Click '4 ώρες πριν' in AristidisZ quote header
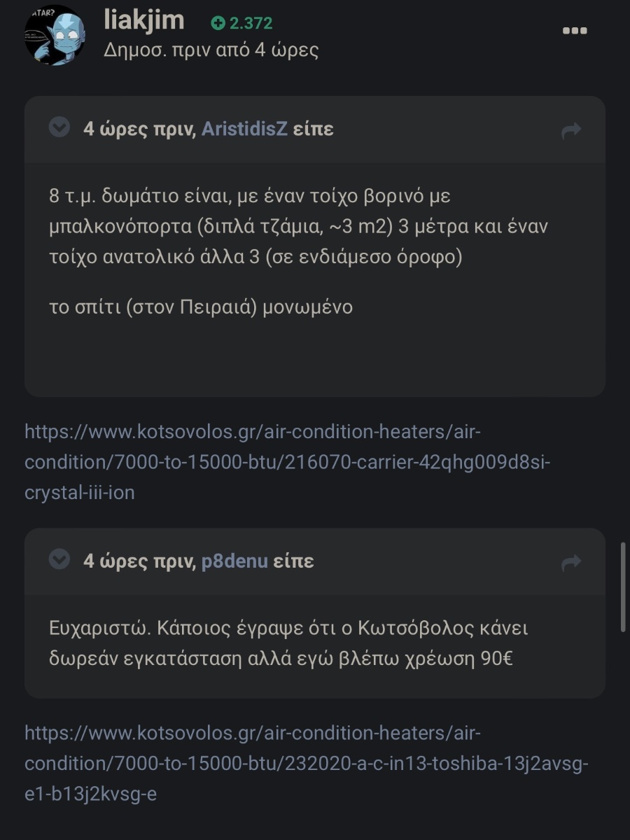 pos(139,129)
